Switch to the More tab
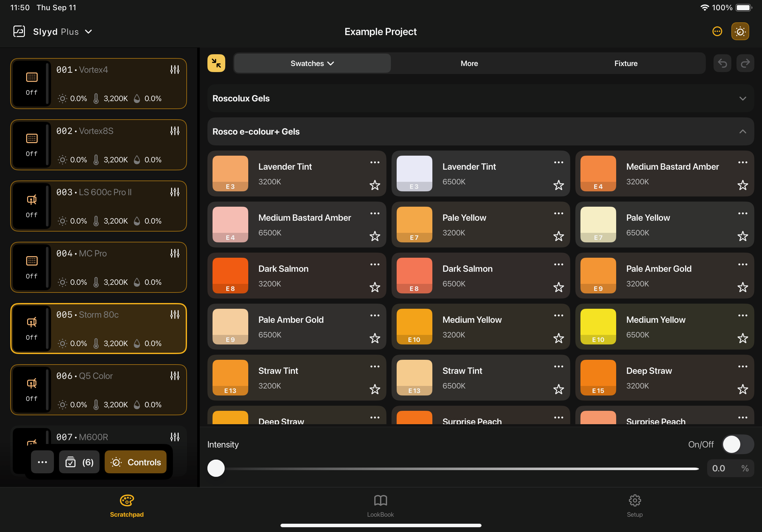Image resolution: width=762 pixels, height=532 pixels. point(469,63)
